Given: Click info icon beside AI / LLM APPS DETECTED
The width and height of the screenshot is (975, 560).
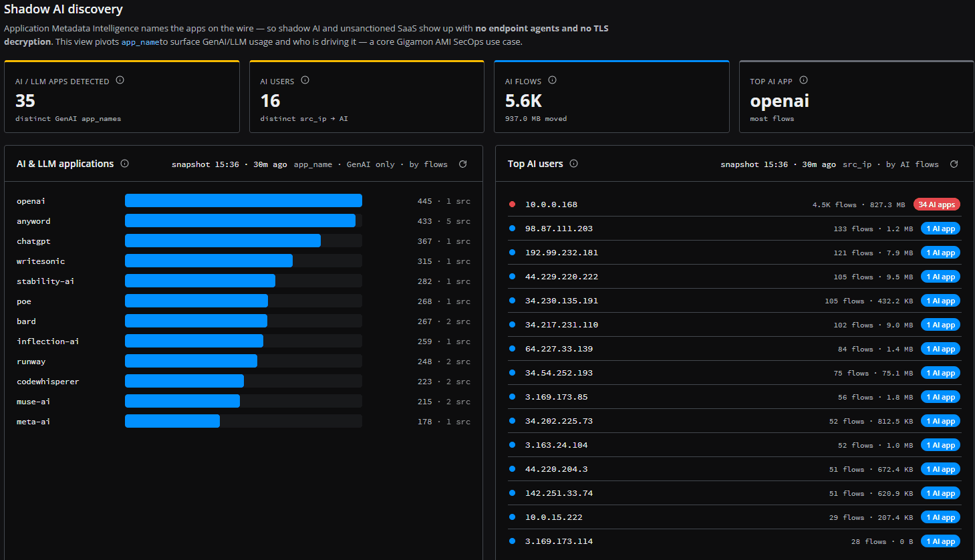Looking at the screenshot, I should (120, 80).
